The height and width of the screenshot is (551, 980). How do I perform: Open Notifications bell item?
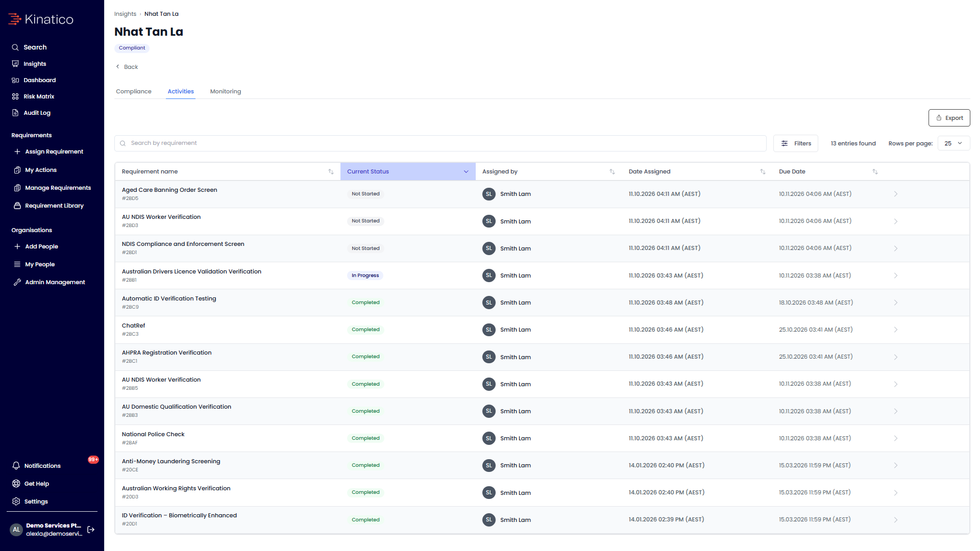36,466
